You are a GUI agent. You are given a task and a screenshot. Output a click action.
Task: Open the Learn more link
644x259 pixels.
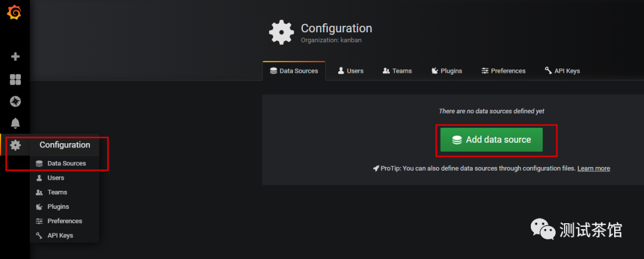(x=593, y=168)
